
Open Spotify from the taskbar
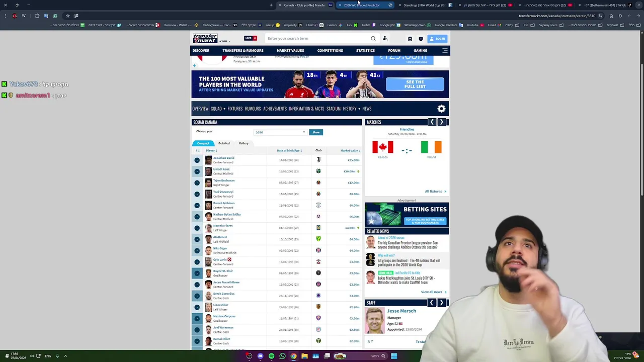tap(271, 356)
